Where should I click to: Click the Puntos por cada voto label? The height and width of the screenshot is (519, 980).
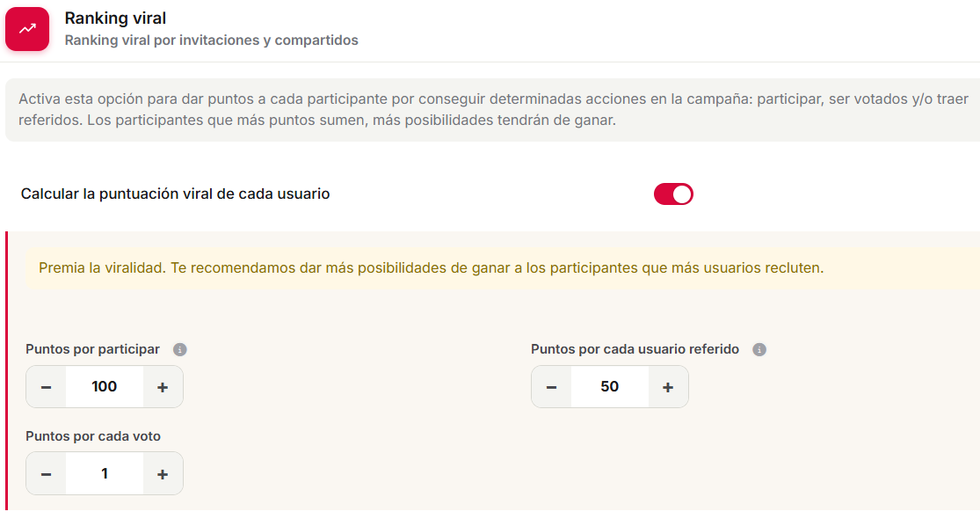pos(93,436)
